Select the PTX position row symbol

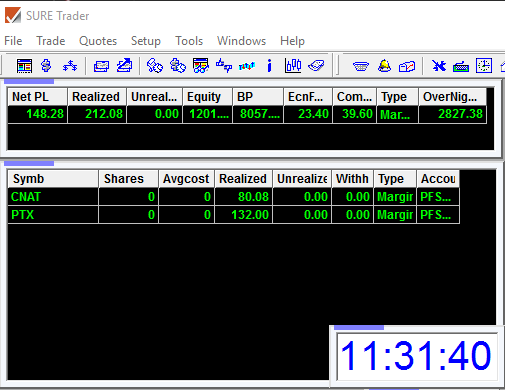coord(22,215)
